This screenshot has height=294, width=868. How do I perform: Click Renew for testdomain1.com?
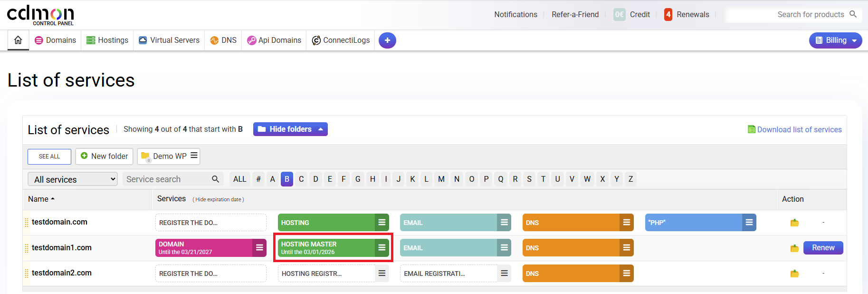pos(823,247)
